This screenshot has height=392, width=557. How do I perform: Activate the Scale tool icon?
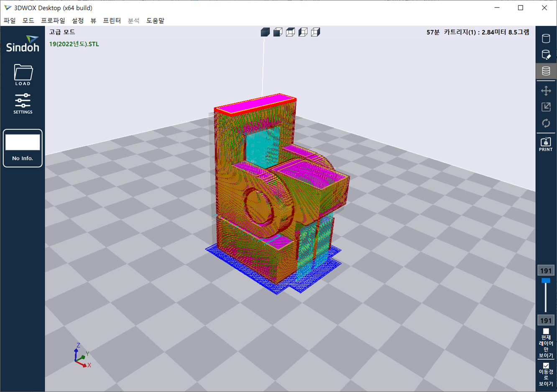pos(546,107)
